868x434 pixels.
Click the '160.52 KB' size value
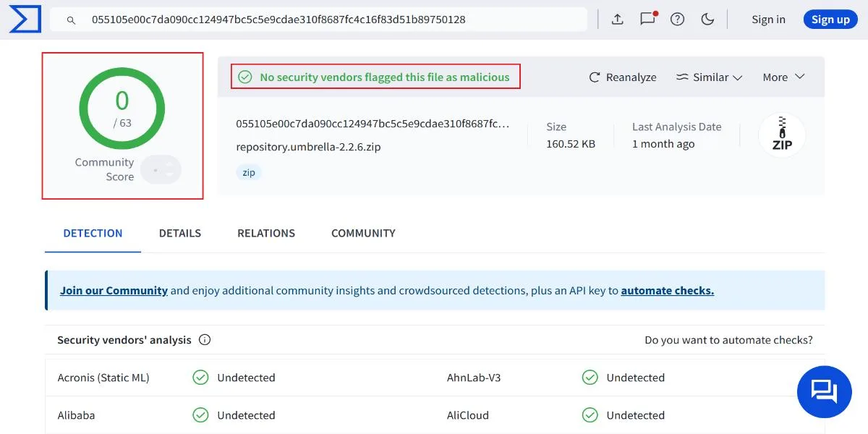click(x=571, y=144)
